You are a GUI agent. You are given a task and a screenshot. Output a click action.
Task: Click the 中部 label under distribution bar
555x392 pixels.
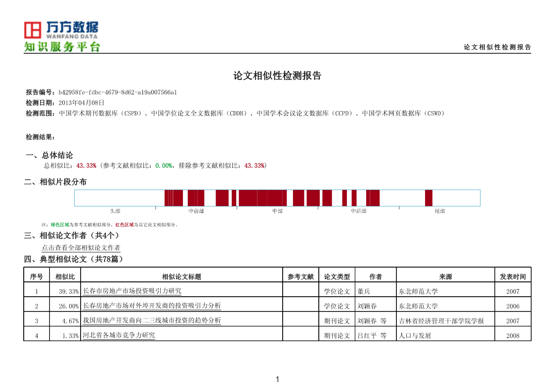[278, 211]
